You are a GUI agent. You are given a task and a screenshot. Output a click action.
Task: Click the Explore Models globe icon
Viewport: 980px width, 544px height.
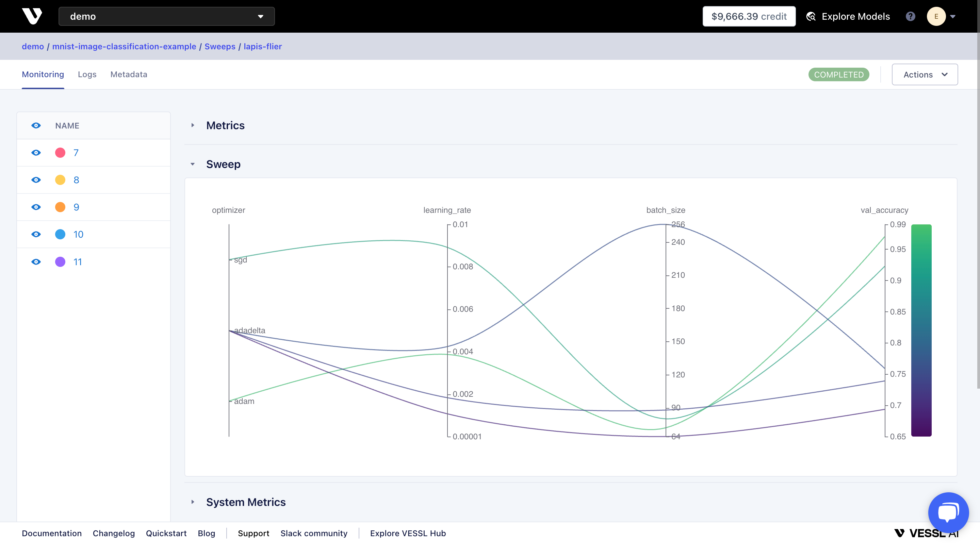click(811, 16)
